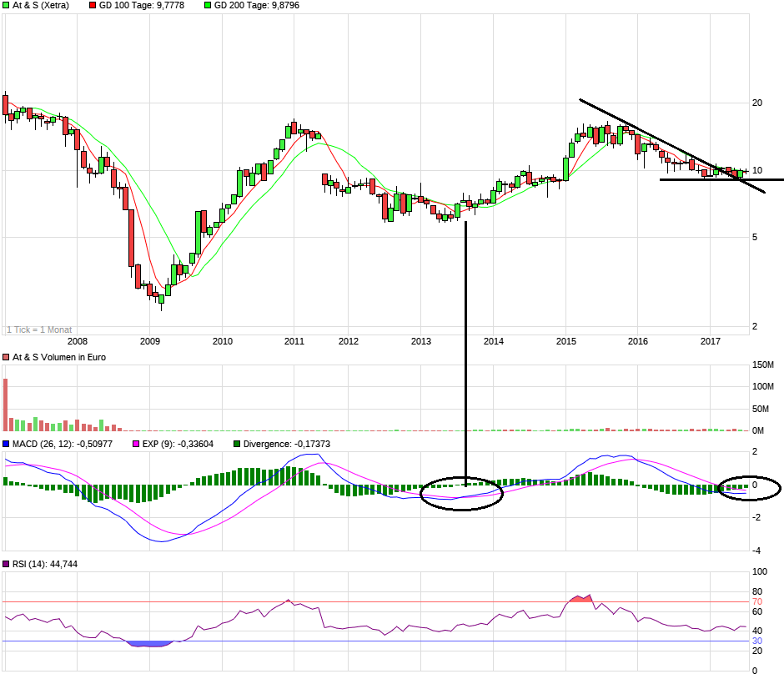
Task: Click the 2011 year label on time axis
Action: [x=294, y=341]
